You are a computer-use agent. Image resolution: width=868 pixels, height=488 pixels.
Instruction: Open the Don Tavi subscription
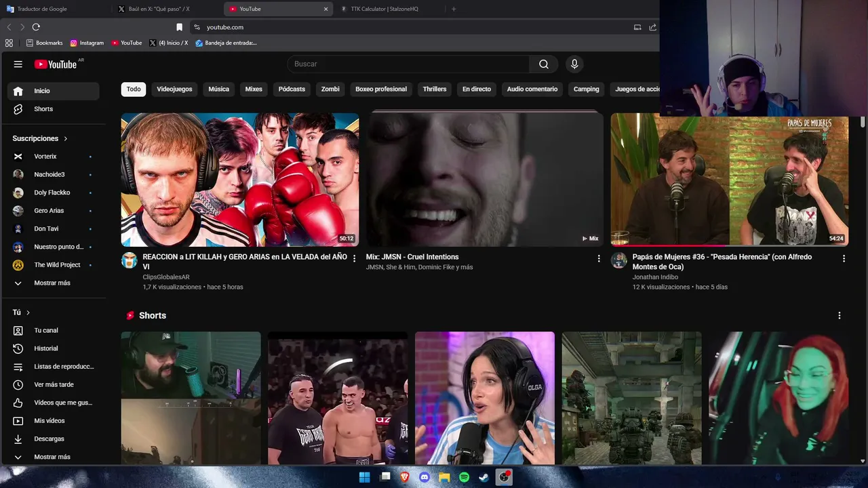click(x=54, y=229)
